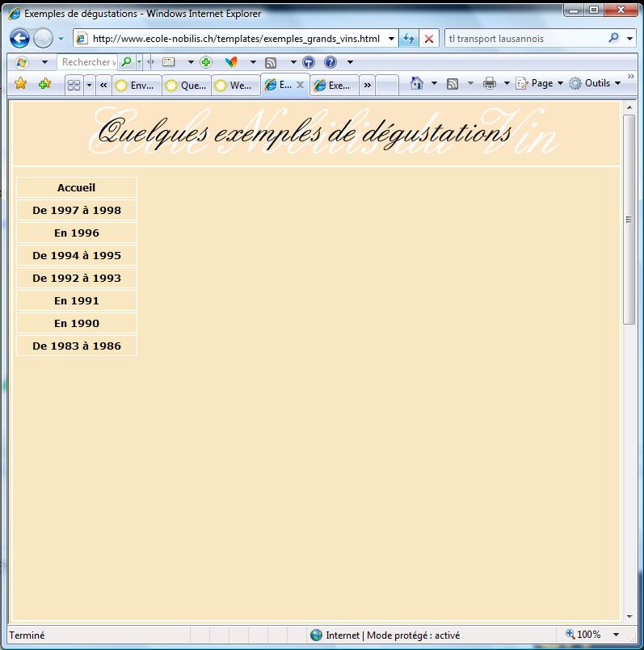644x650 pixels.
Task: Click the scrollbar down arrow
Action: pyautogui.click(x=629, y=616)
